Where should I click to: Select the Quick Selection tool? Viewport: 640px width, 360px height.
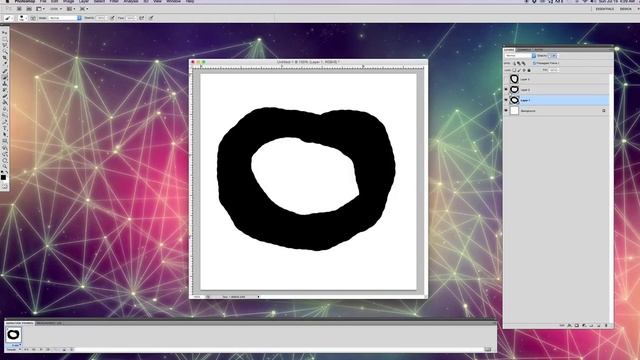pyautogui.click(x=4, y=51)
